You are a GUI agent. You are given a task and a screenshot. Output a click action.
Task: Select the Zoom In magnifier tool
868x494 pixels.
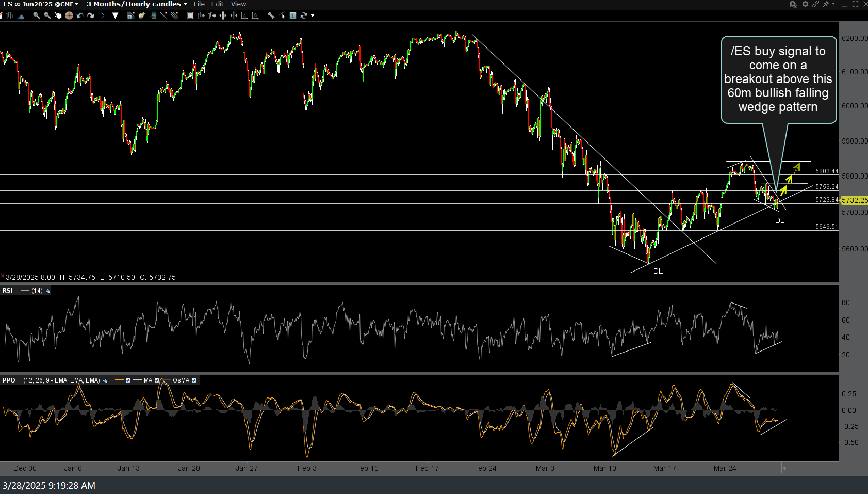click(x=36, y=15)
